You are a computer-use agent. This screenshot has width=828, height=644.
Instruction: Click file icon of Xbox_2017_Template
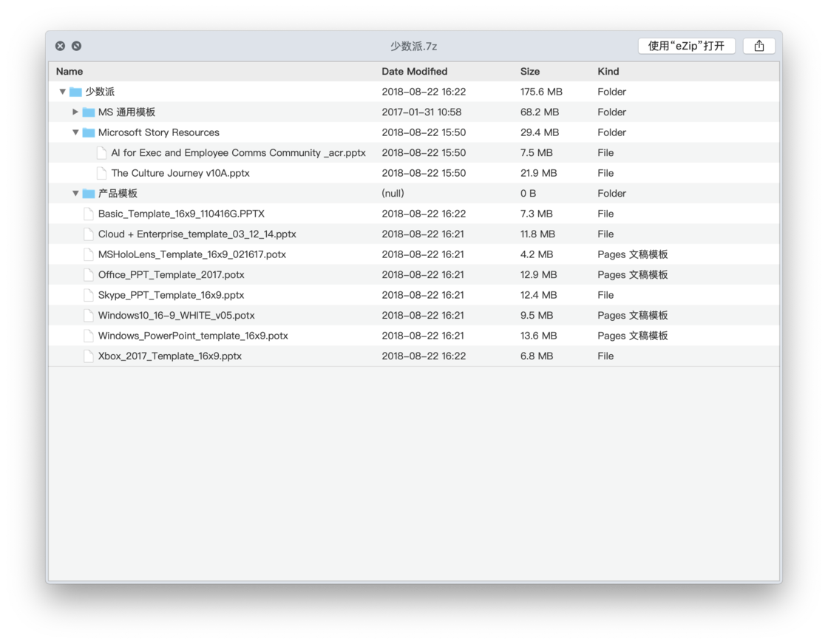pyautogui.click(x=89, y=356)
